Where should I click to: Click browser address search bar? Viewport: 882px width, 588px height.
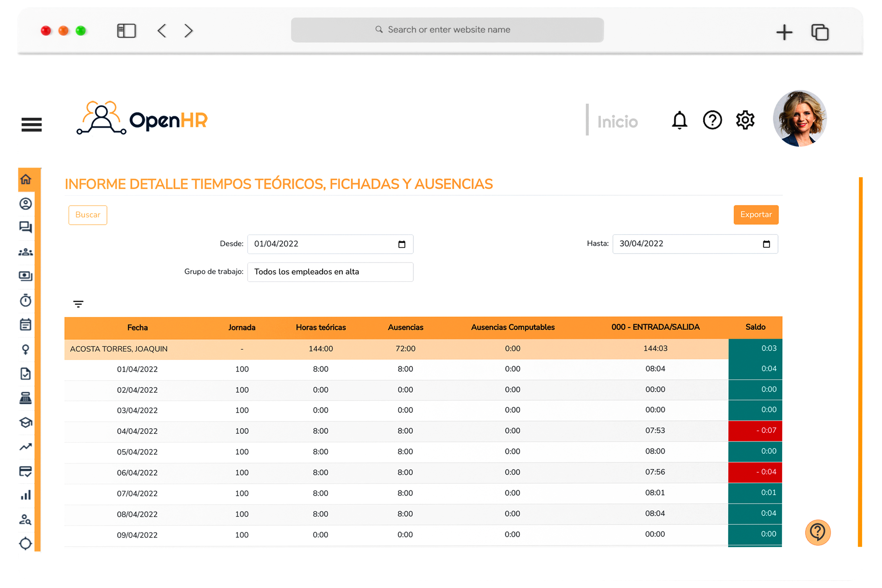tap(447, 30)
